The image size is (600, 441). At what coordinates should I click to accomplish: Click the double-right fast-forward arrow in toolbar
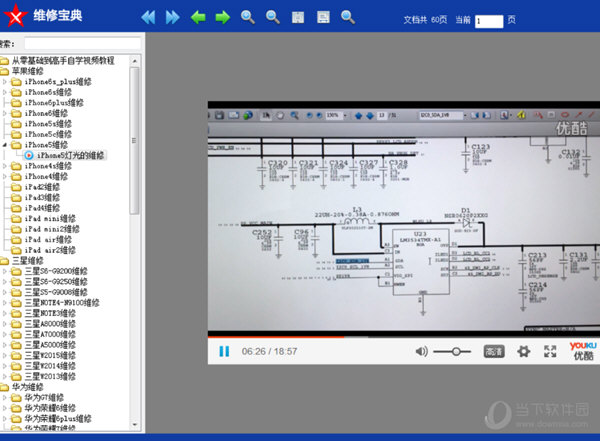pos(172,17)
